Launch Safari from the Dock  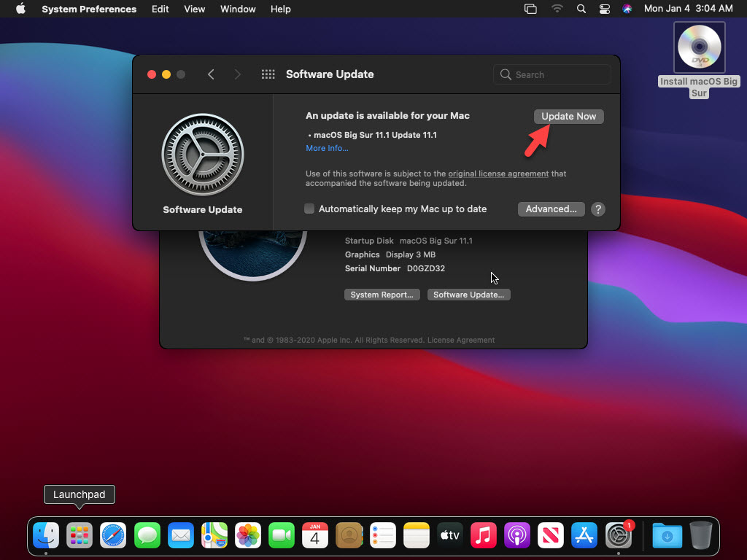coord(113,535)
